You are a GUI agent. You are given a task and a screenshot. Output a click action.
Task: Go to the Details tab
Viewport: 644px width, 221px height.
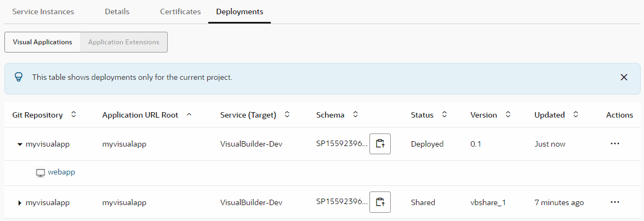pyautogui.click(x=117, y=11)
